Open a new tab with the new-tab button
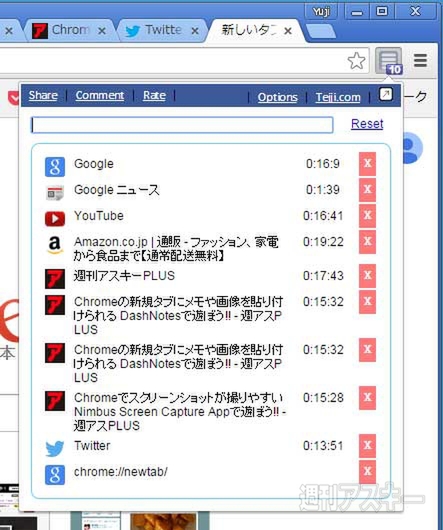The height and width of the screenshot is (530, 443). pyautogui.click(x=320, y=31)
